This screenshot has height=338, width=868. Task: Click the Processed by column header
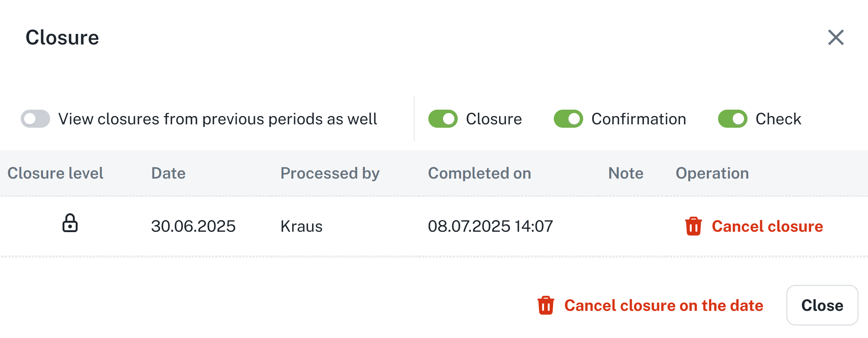[x=330, y=173]
